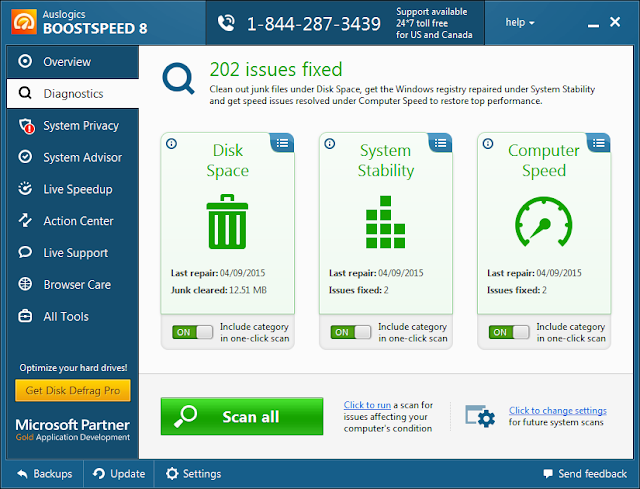Click the Live Speedup smiley icon
The image size is (640, 489).
pyautogui.click(x=25, y=188)
